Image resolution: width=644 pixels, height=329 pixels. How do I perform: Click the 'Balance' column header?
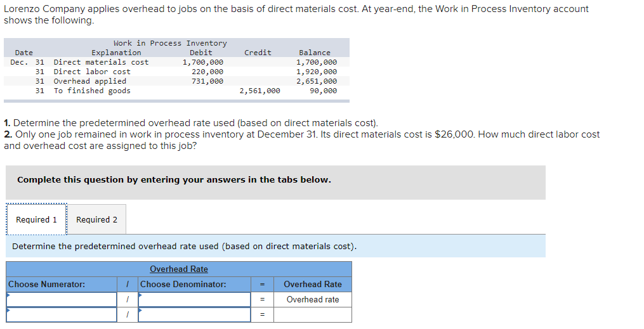tap(315, 53)
